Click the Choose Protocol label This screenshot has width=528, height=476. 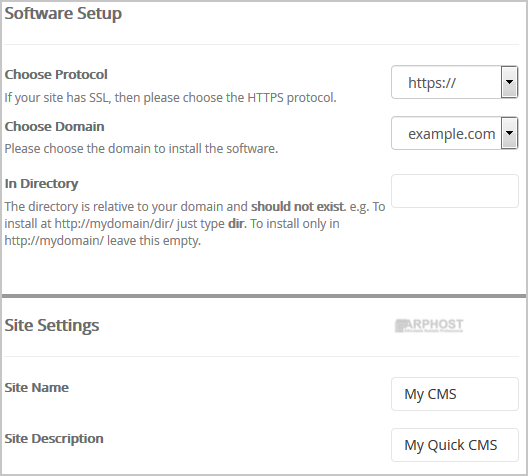click(56, 74)
